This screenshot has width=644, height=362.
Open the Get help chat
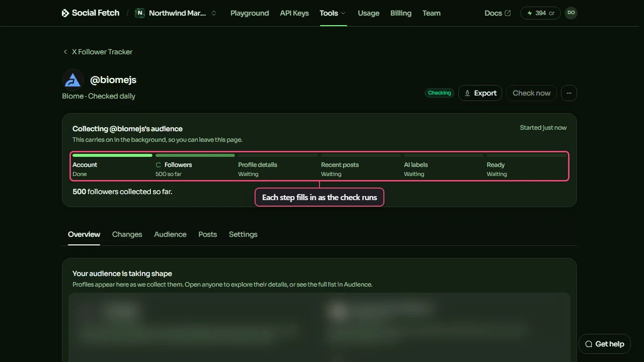[605, 344]
